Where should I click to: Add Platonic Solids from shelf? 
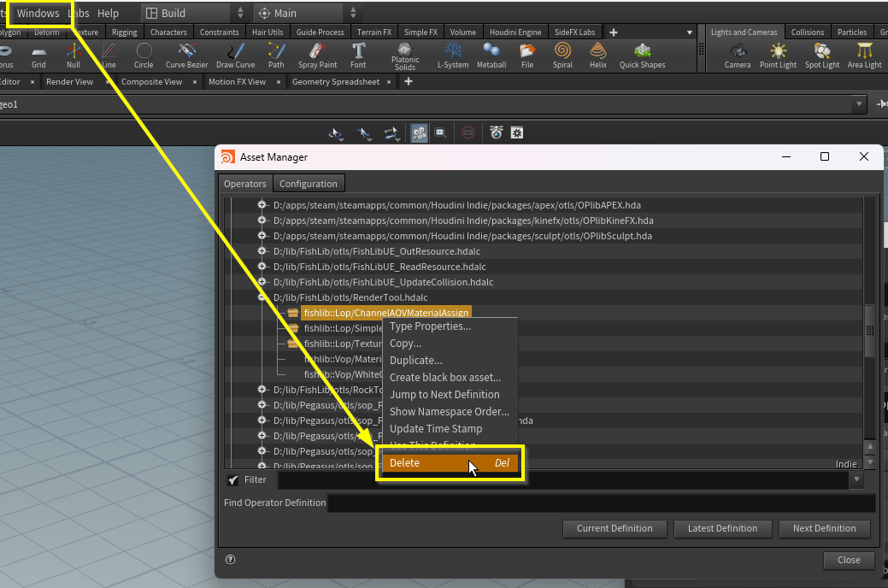(405, 56)
